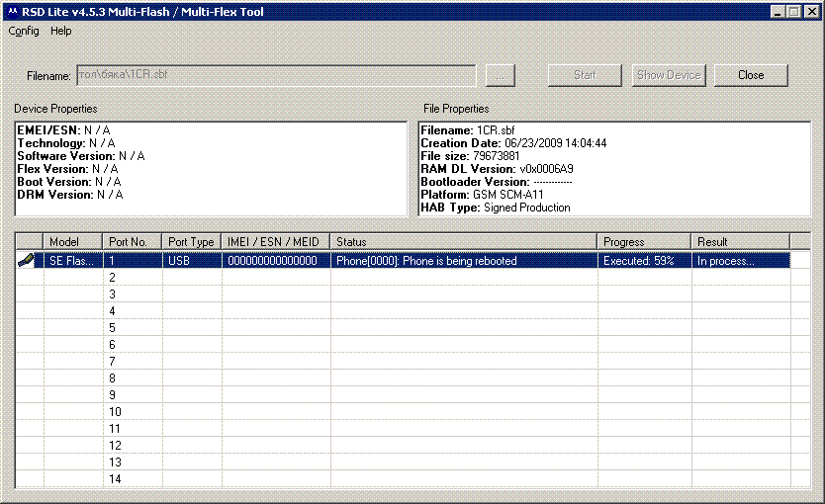
Task: Click the Model column header
Action: tap(72, 242)
